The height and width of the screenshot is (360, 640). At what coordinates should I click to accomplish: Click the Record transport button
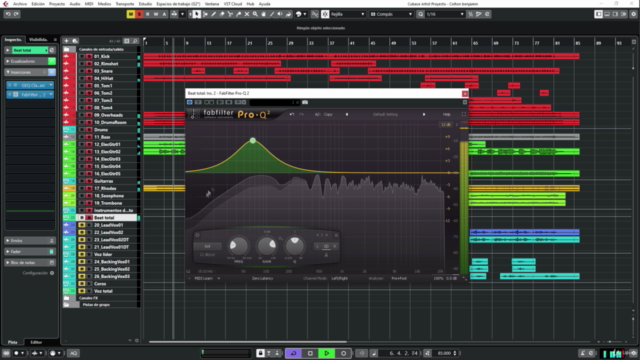(343, 353)
